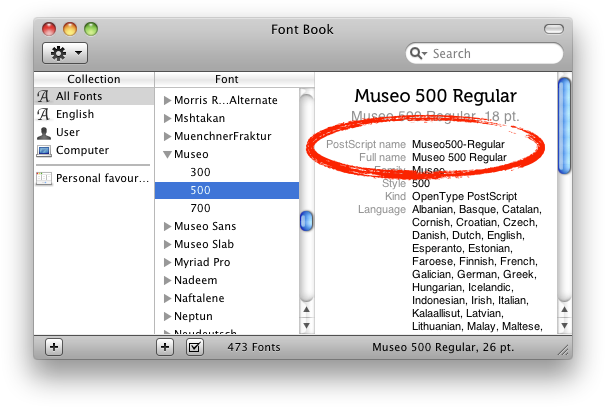Click the toolbar toggle pill button
Screen dimensions: 606x408
click(554, 29)
